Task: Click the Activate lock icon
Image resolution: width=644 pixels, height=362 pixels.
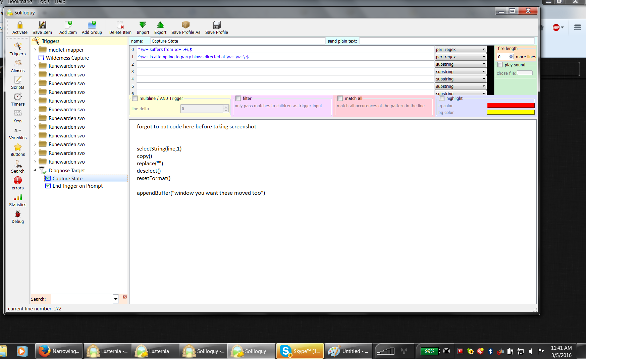Action: (x=20, y=25)
